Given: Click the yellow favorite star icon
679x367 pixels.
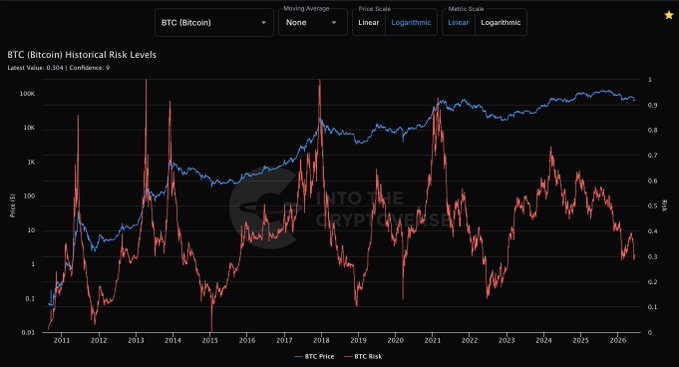Looking at the screenshot, I should [669, 15].
